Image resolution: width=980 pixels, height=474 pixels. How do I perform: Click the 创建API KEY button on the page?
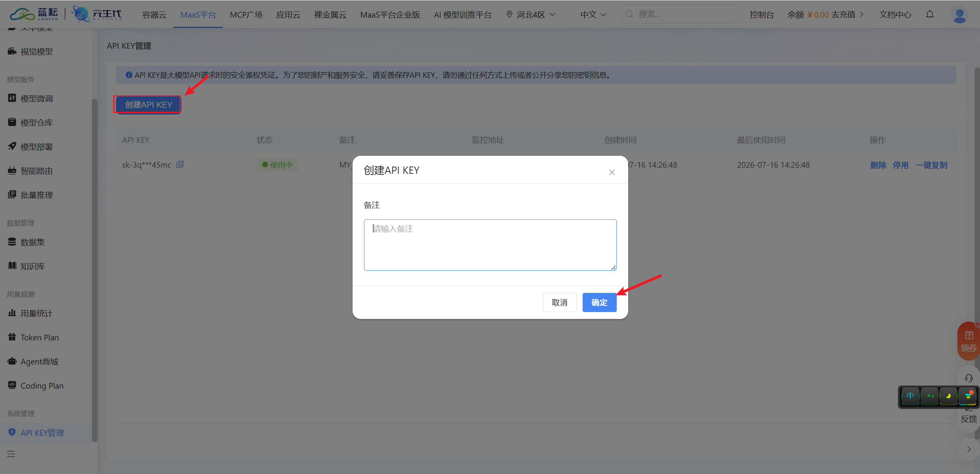pos(148,105)
